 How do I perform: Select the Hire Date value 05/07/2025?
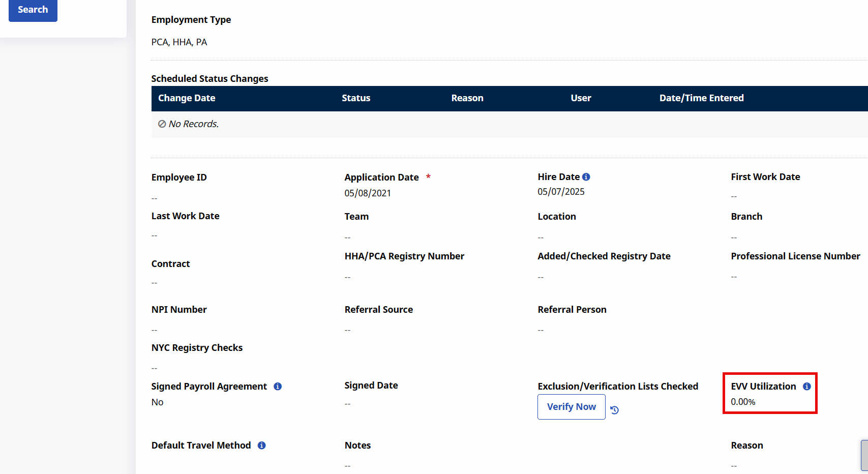pyautogui.click(x=561, y=192)
